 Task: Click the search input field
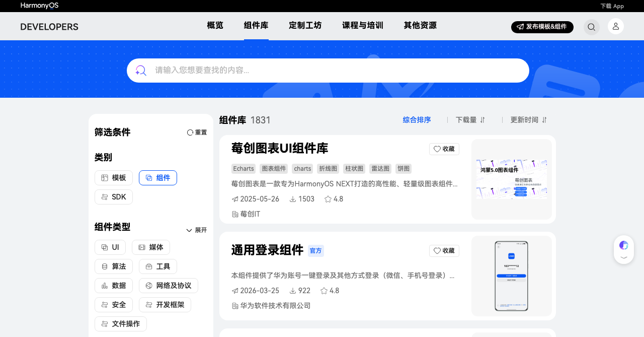tap(328, 71)
